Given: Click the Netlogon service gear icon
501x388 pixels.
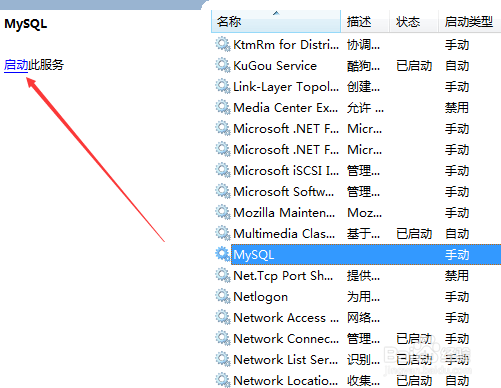Looking at the screenshot, I should [223, 296].
